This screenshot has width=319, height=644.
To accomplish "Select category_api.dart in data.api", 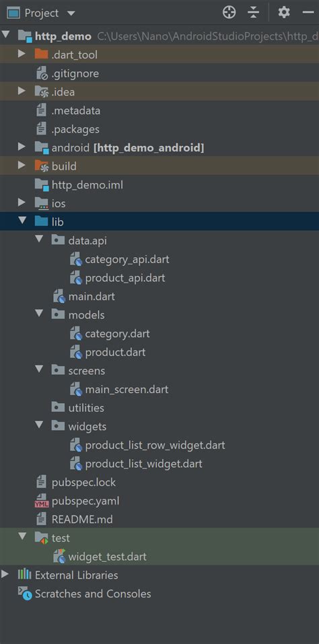I will point(127,260).
